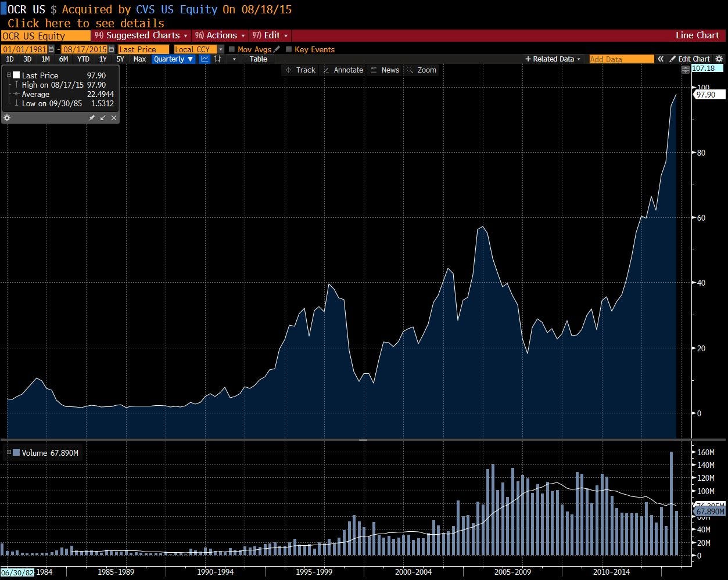Open the Quarterly periodicity dropdown

pyautogui.click(x=174, y=59)
